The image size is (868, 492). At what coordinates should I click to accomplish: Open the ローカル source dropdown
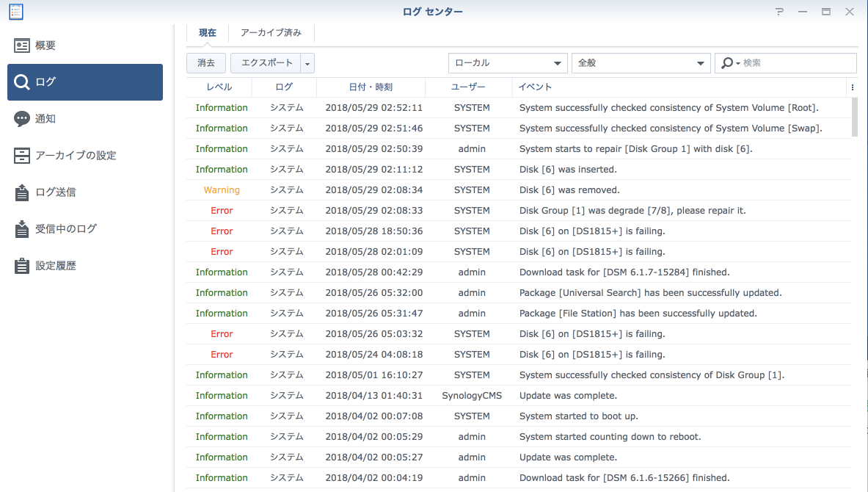pos(508,63)
